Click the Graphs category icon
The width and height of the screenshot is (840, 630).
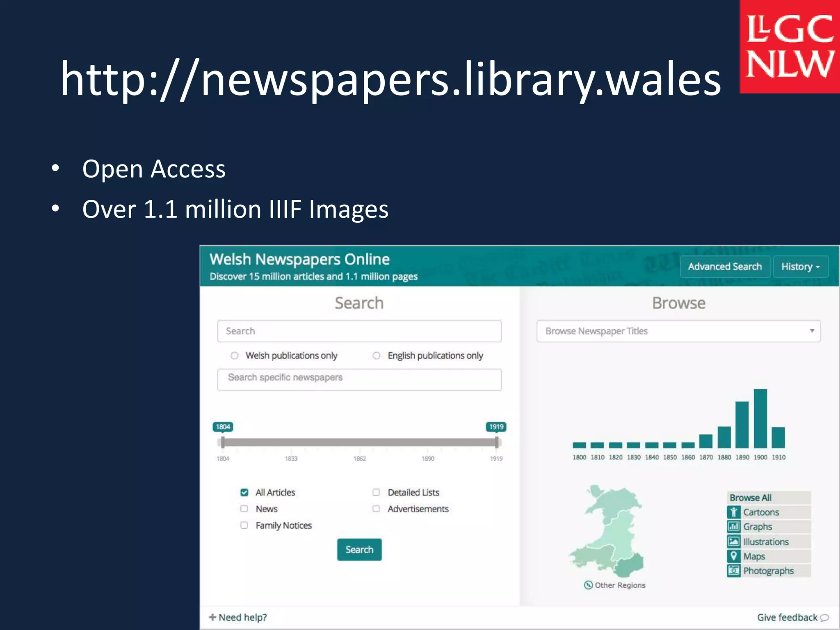[733, 526]
